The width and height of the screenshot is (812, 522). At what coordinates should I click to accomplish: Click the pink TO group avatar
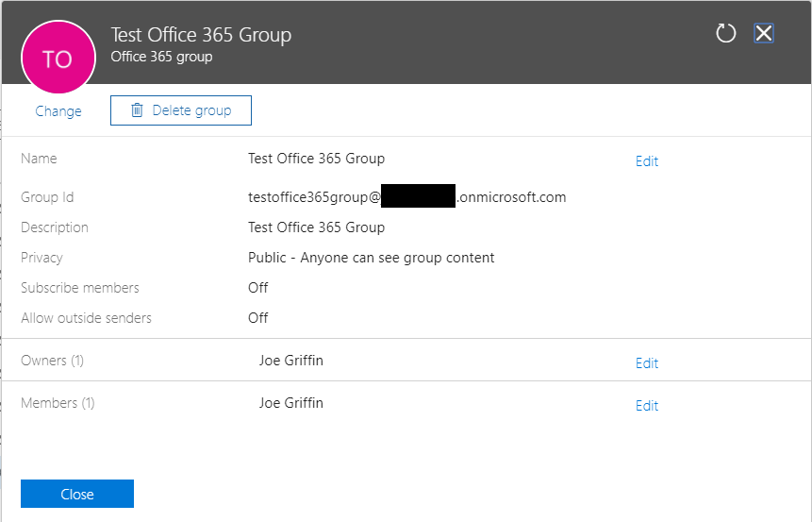click(58, 59)
